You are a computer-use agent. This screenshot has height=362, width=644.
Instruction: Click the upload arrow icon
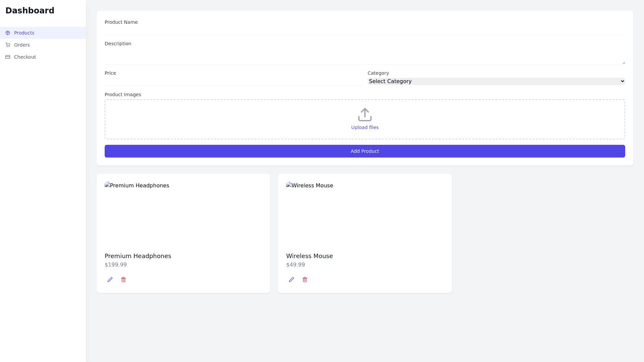tap(365, 115)
